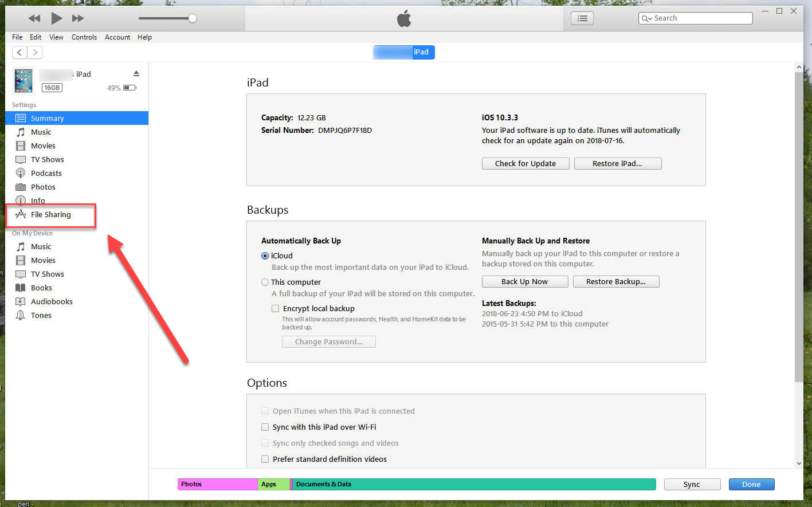This screenshot has width=812, height=507.
Task: Open the Music section under Settings
Action: pos(41,132)
